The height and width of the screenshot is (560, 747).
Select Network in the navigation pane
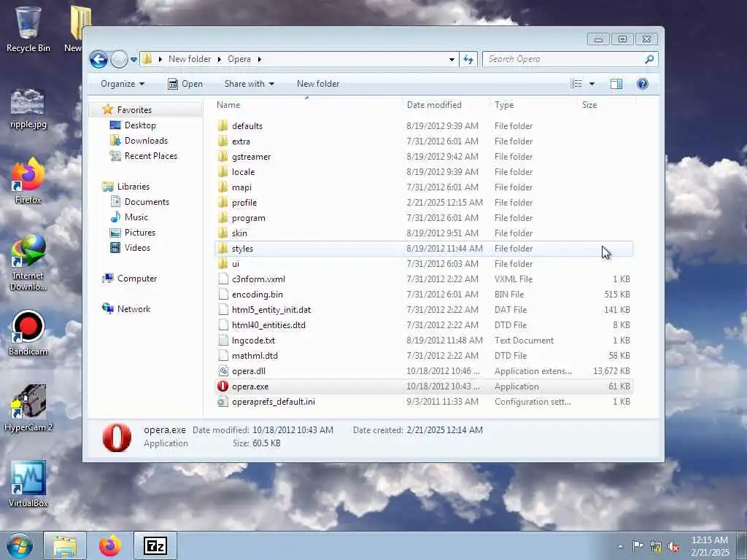pyautogui.click(x=134, y=309)
